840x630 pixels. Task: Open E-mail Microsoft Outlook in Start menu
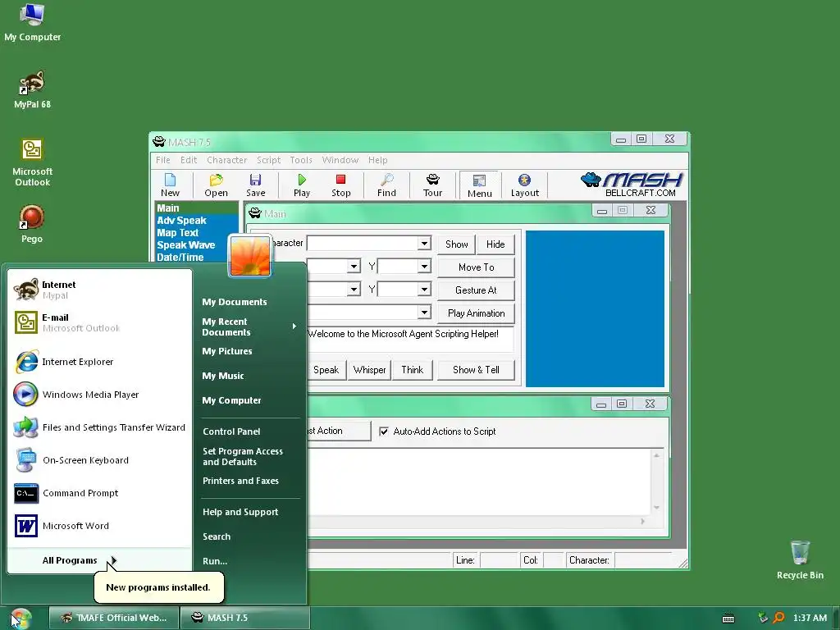coord(99,322)
